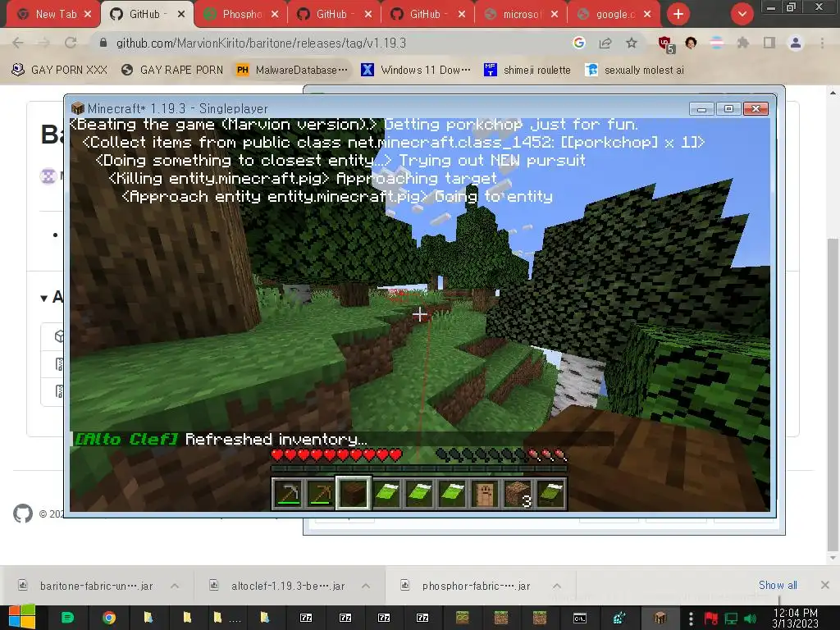The height and width of the screenshot is (630, 840).
Task: Close the google.c tab
Action: pos(647,14)
